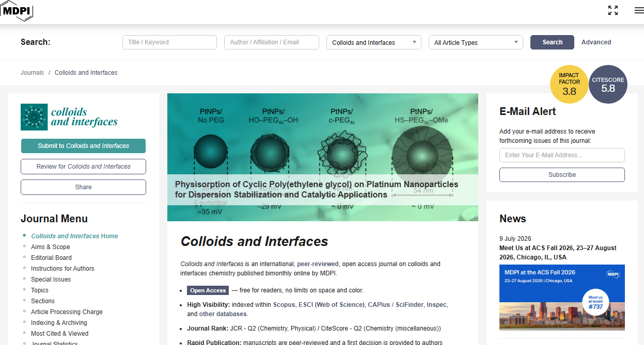Click the Enter Your E-Mail Address field
Image resolution: width=644 pixels, height=345 pixels.
click(x=562, y=155)
